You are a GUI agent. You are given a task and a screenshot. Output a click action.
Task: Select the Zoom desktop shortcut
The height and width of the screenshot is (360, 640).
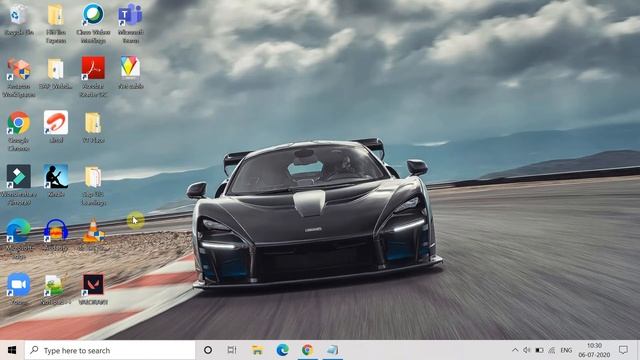18,289
